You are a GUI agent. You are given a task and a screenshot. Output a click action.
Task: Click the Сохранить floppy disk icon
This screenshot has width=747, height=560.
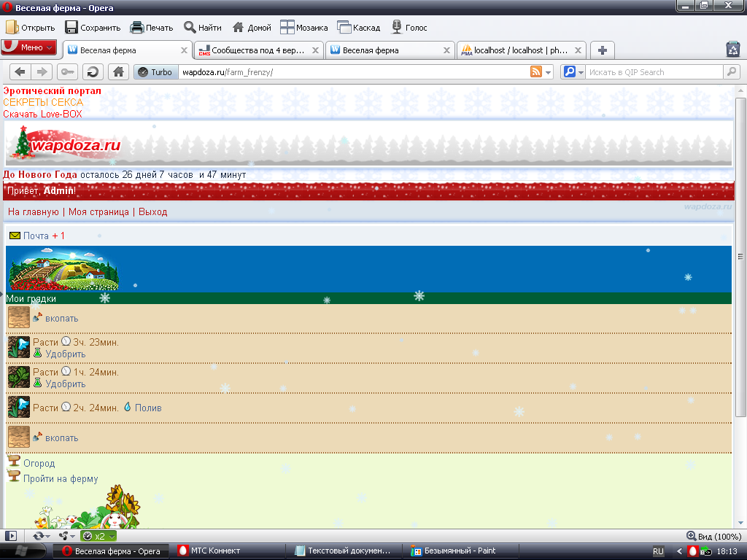click(71, 28)
